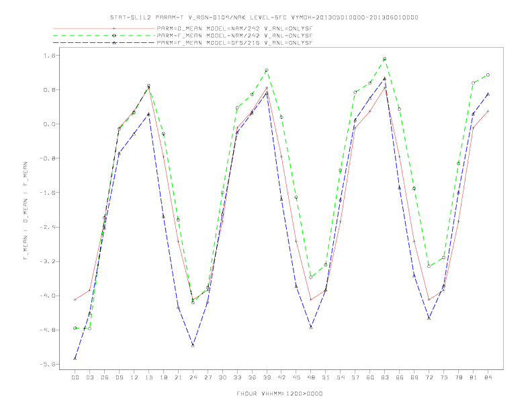Click the triangle marker in the blue legend line
The image size is (532, 411).
click(x=114, y=43)
